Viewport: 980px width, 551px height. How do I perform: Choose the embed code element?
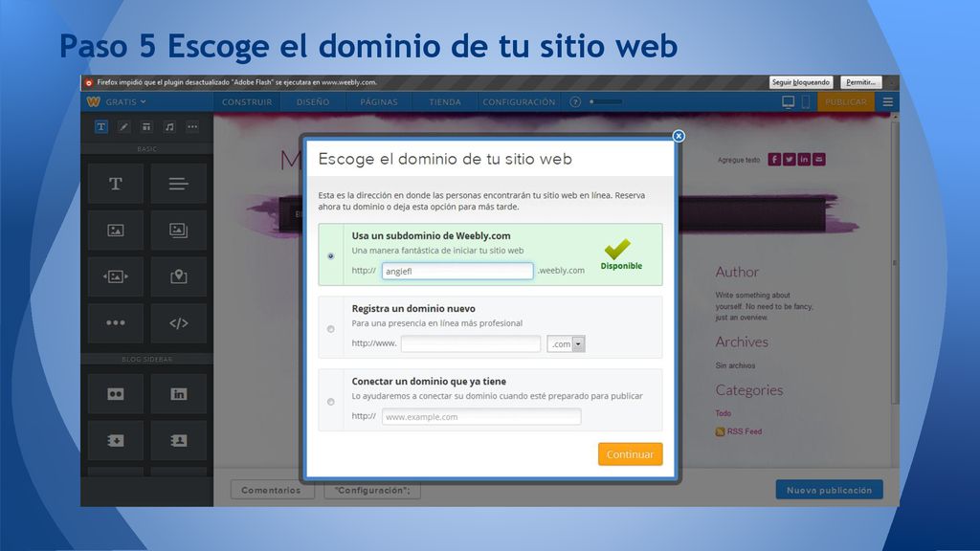(178, 323)
